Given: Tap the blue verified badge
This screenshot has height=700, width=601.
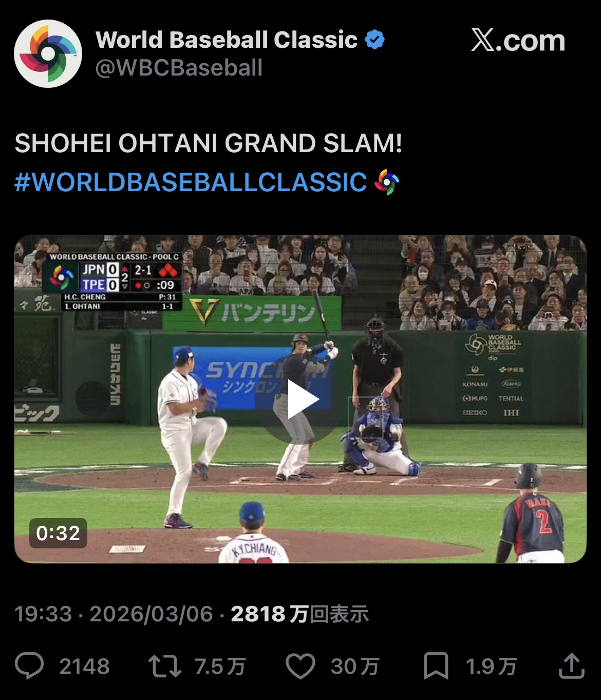Looking at the screenshot, I should [374, 40].
